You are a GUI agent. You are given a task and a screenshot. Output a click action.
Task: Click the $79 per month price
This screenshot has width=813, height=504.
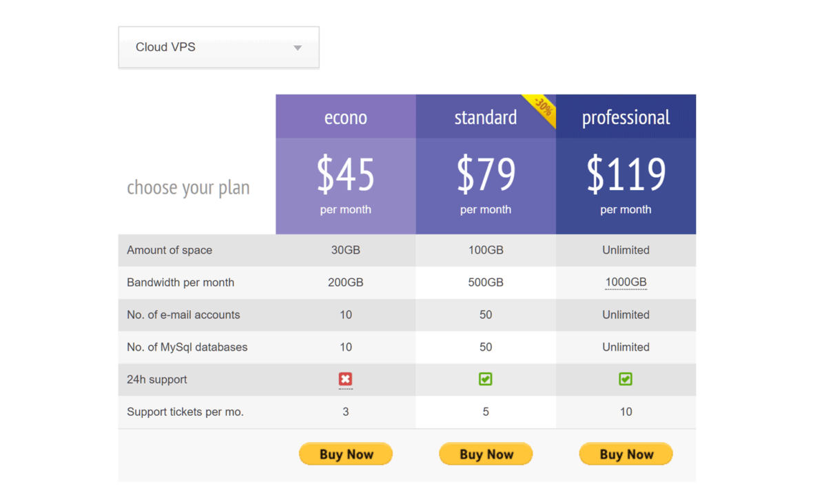(486, 175)
